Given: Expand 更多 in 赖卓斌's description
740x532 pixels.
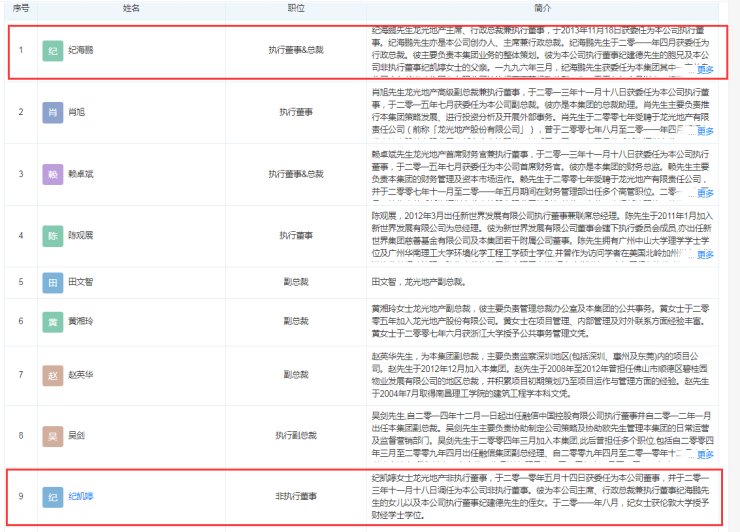Looking at the screenshot, I should click(705, 193).
